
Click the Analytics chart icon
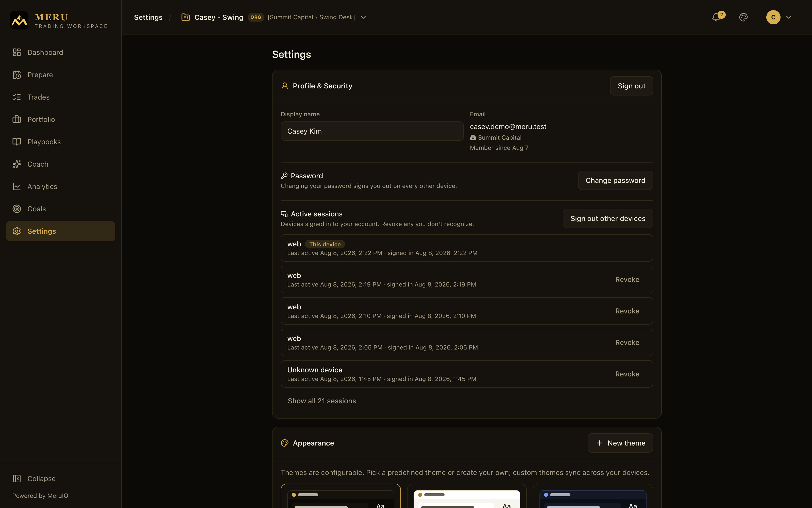(x=17, y=186)
